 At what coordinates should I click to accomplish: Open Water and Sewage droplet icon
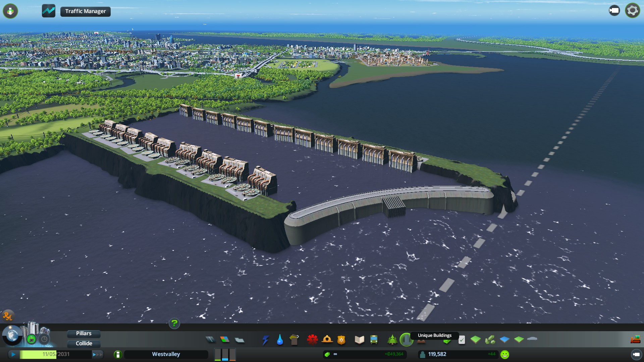click(280, 340)
